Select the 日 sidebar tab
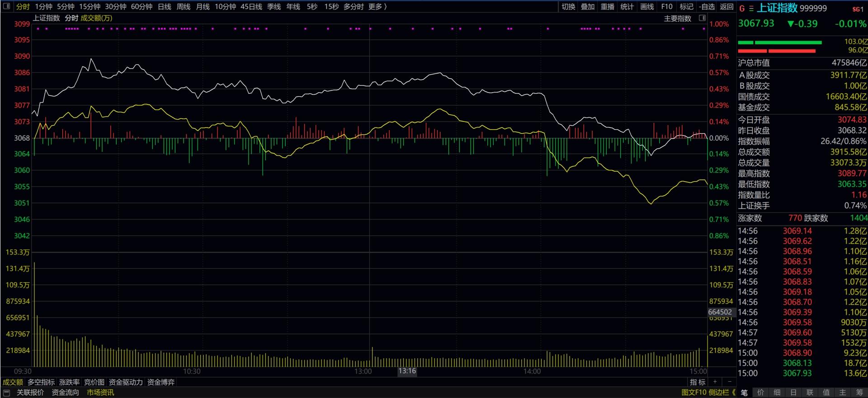The image size is (868, 398). (793, 393)
